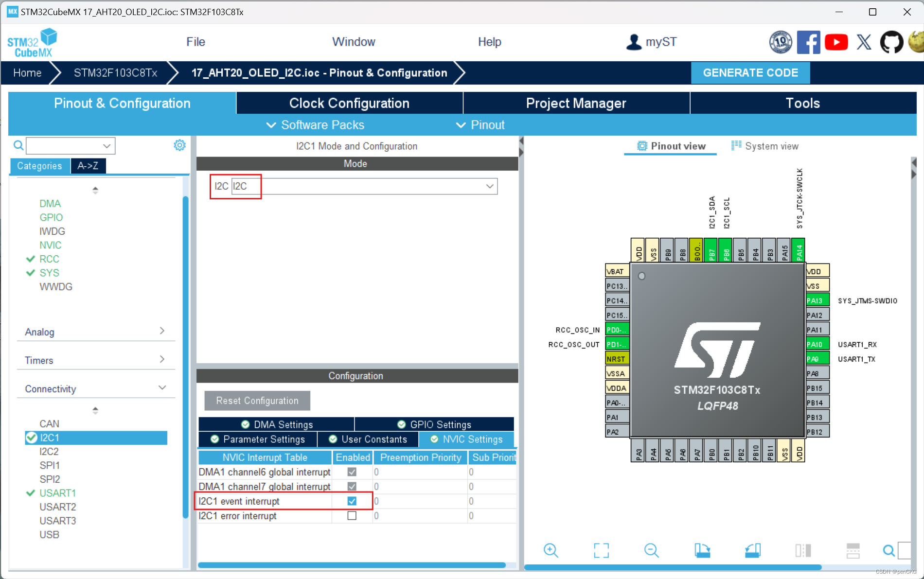The width and height of the screenshot is (924, 579).
Task: Disable the I2C1 event interrupt checkbox
Action: (x=352, y=501)
